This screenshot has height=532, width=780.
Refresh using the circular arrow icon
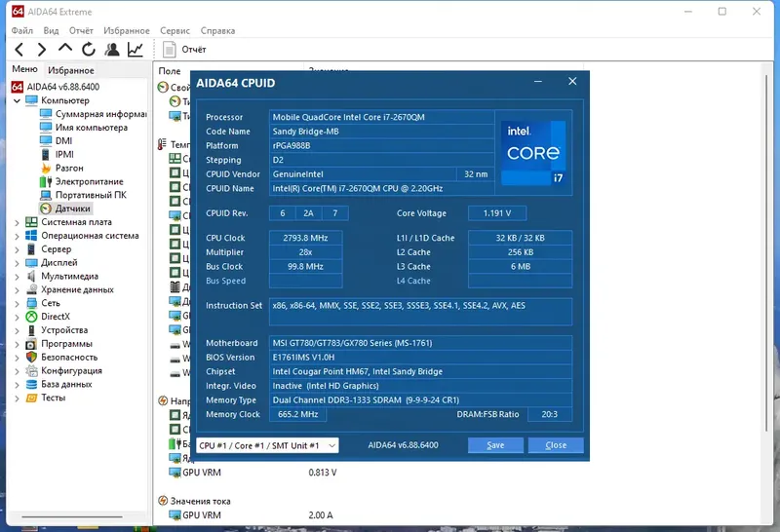pyautogui.click(x=89, y=50)
